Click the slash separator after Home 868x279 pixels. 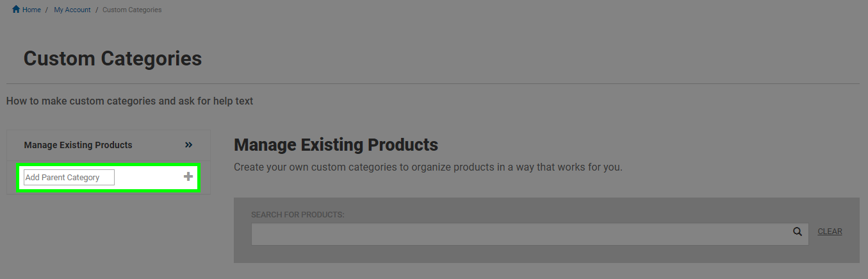47,10
